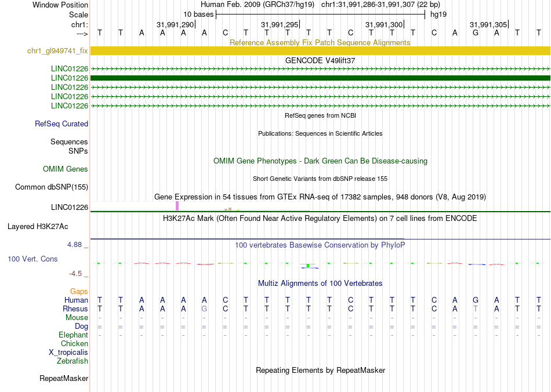This screenshot has height=392, width=551.
Task: Click the RefSeq genes from NCBI title
Action: pyautogui.click(x=320, y=115)
